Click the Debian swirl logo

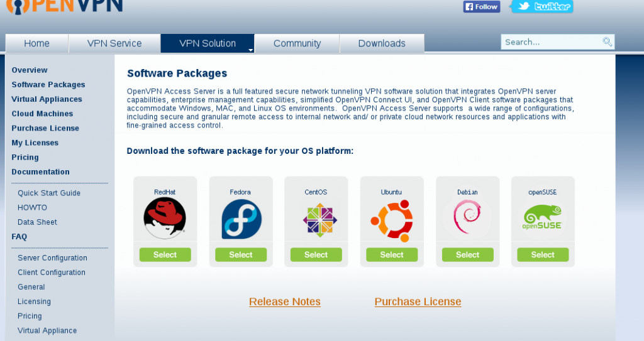[467, 217]
